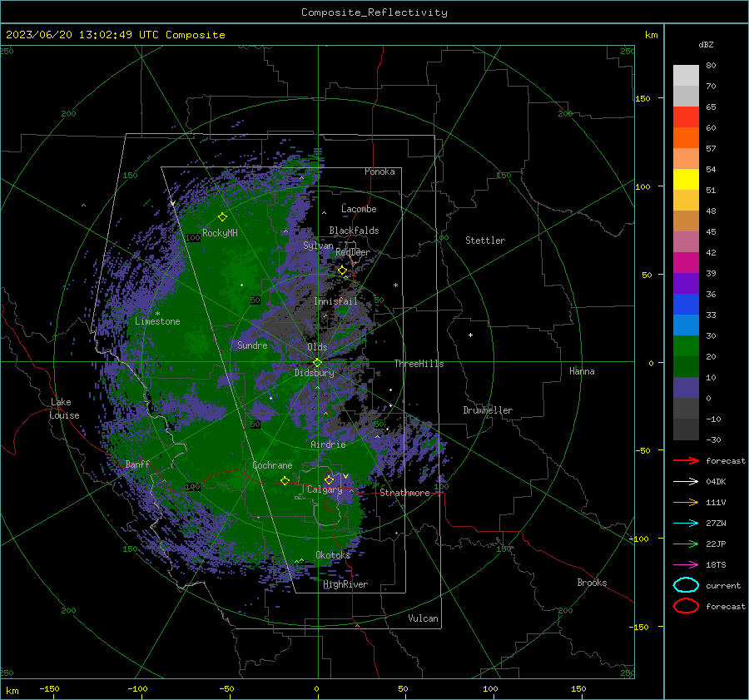Screen dimensions: 749x700
Task: Click the Composite_Reflectivity title
Action: (x=374, y=12)
